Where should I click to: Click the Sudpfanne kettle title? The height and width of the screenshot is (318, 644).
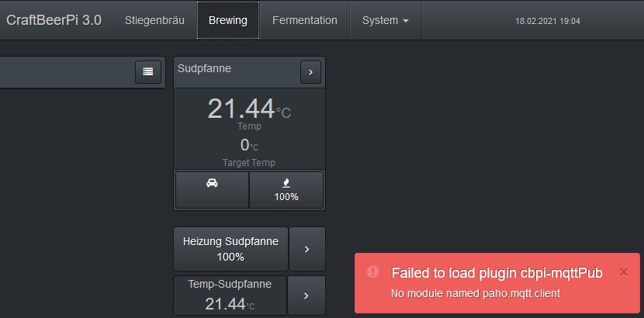click(205, 68)
